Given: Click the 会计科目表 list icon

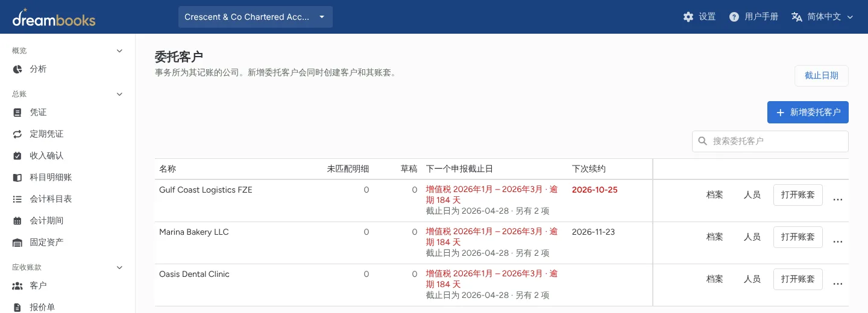Looking at the screenshot, I should 17,199.
